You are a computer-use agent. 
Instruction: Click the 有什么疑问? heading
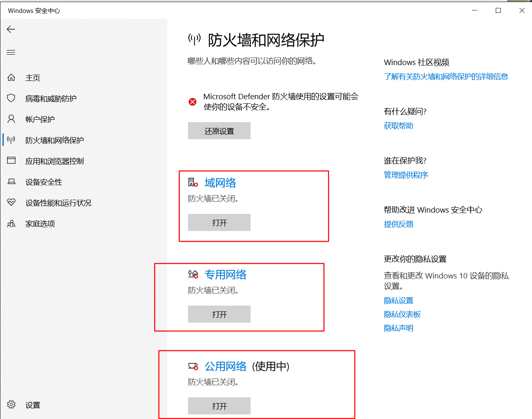pos(405,111)
